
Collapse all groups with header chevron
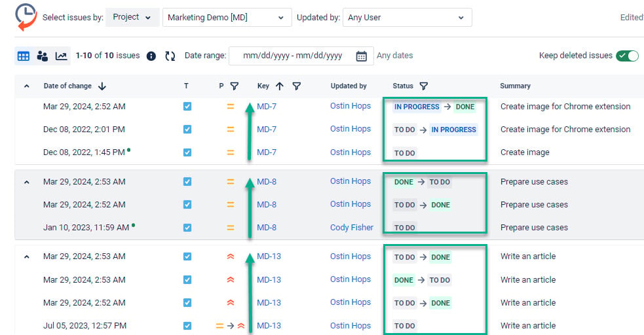27,86
